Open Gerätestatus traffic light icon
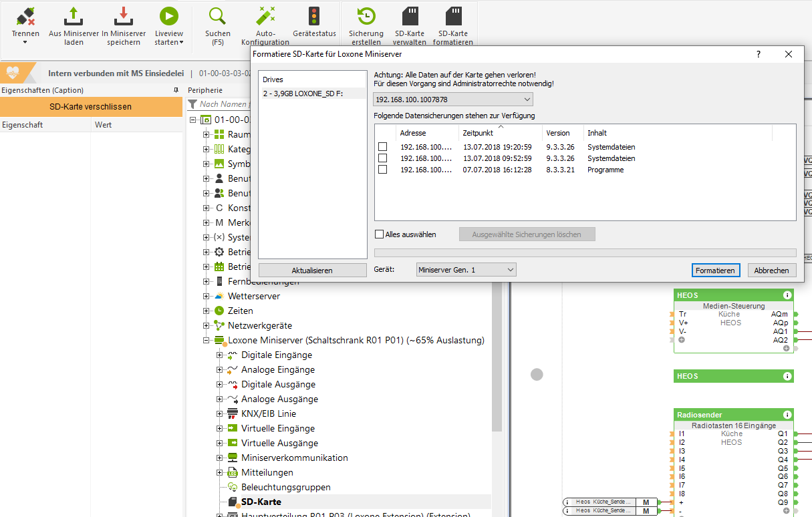 [314, 17]
